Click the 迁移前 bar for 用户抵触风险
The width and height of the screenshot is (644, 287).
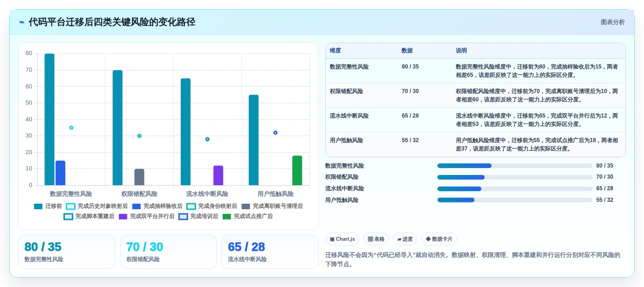coord(253,140)
